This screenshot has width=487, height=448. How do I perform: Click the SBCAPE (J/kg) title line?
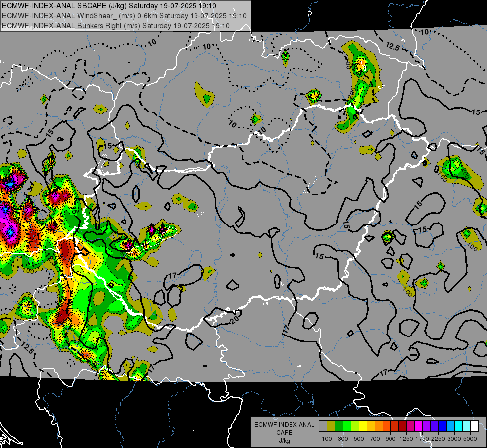tap(109, 6)
